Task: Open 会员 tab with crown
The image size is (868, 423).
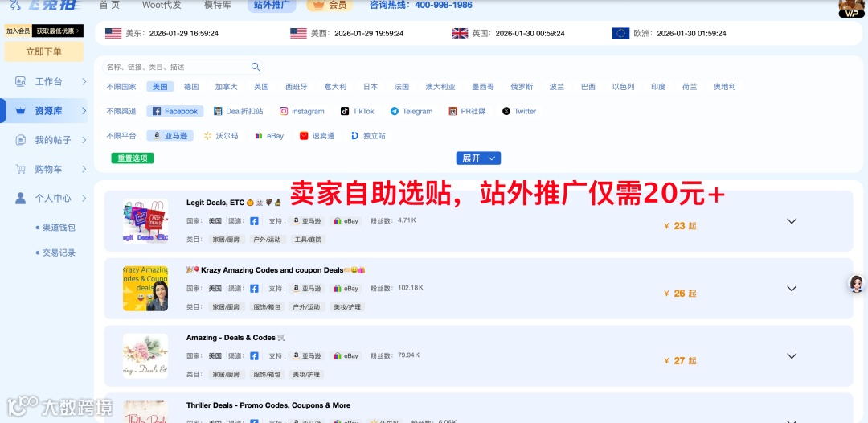Action: [x=330, y=5]
